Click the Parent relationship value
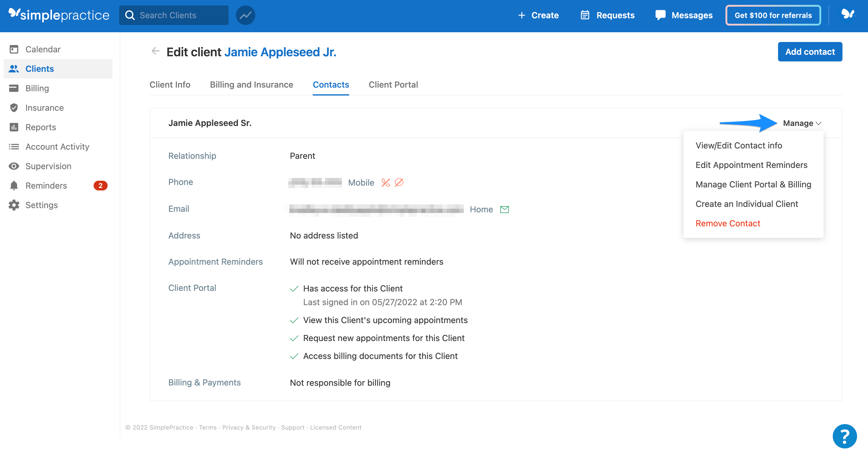This screenshot has height=460, width=868. coord(302,156)
